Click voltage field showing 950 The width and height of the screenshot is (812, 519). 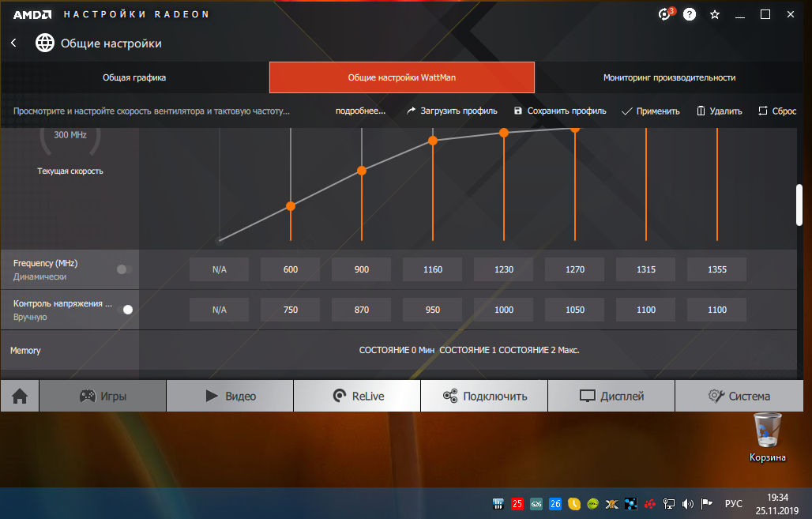pos(433,310)
